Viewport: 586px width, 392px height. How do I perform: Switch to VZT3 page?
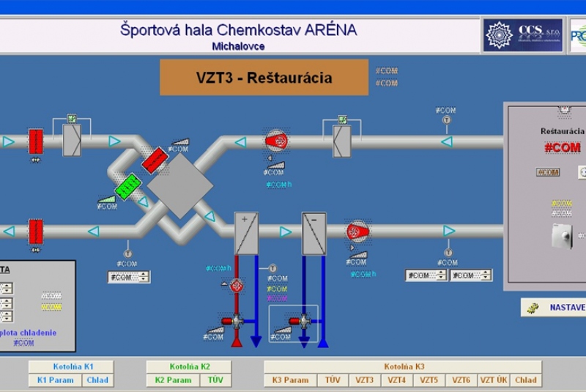365,380
